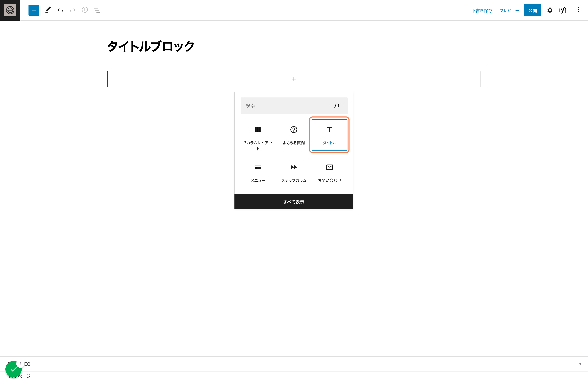Toggle the settings gear sidebar
The width and height of the screenshot is (588, 380).
(x=550, y=10)
